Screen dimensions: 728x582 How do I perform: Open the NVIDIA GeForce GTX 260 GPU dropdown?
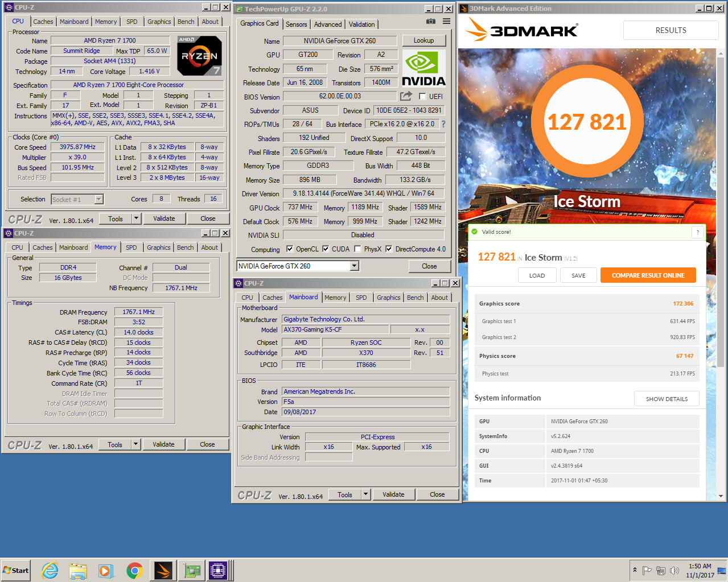[355, 266]
